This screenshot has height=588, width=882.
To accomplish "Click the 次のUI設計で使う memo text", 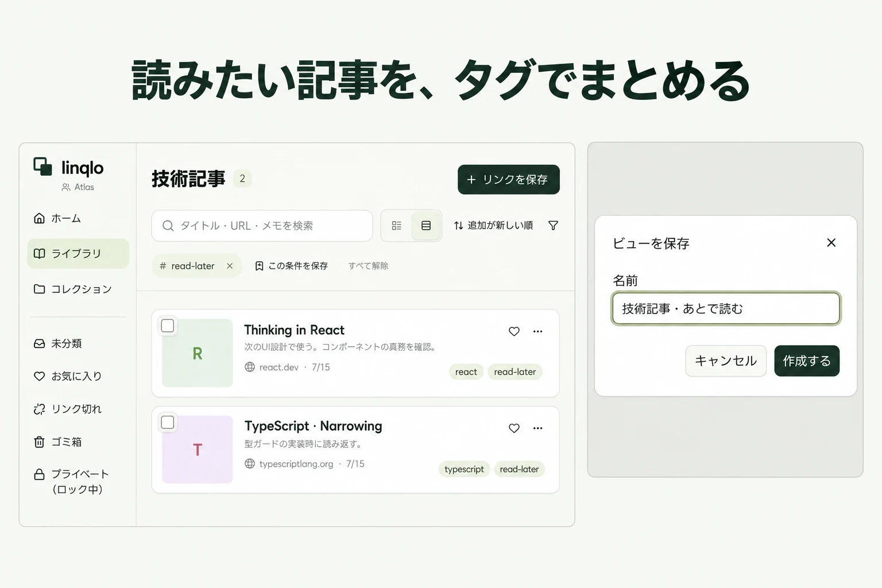I will [340, 347].
